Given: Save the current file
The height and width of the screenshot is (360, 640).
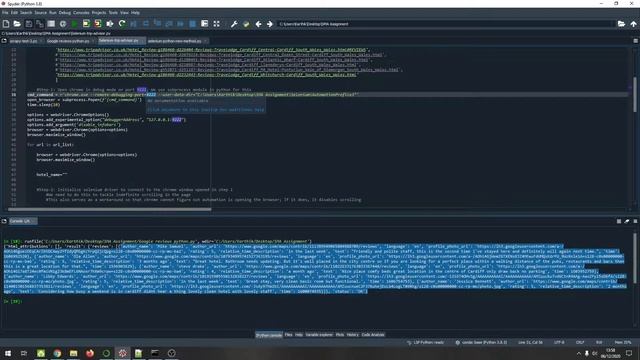Looking at the screenshot, I should click(29, 24).
